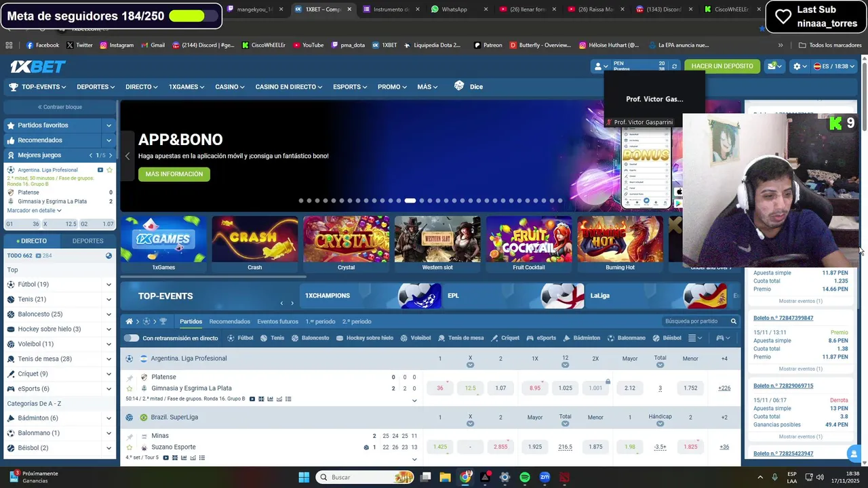Screen dimensions: 868x488
Task: Filter live events by Voleibol
Action: [x=416, y=338]
